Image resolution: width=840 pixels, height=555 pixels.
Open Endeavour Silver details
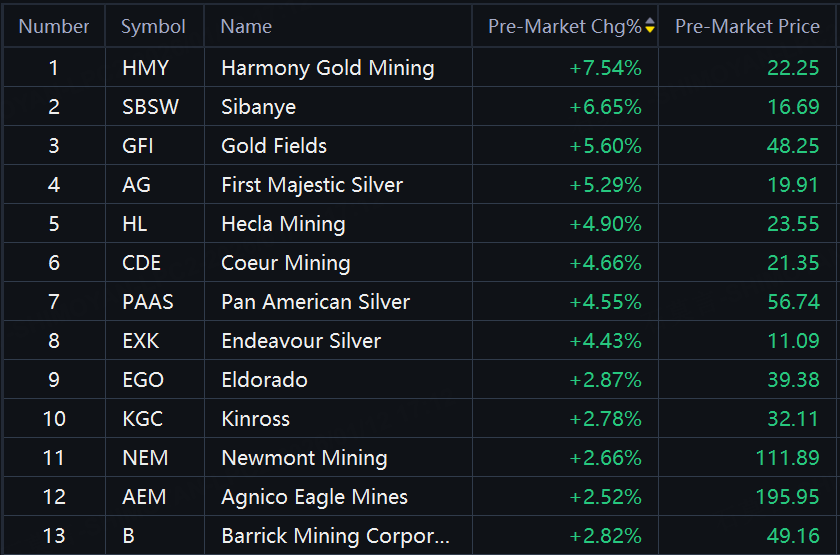[x=301, y=341]
